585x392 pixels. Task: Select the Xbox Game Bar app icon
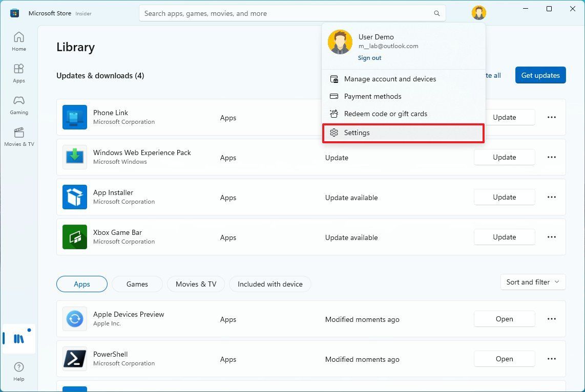pyautogui.click(x=74, y=237)
